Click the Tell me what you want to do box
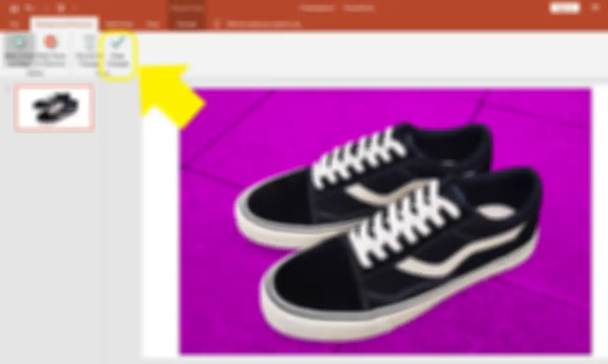The width and height of the screenshot is (608, 364). (257, 24)
